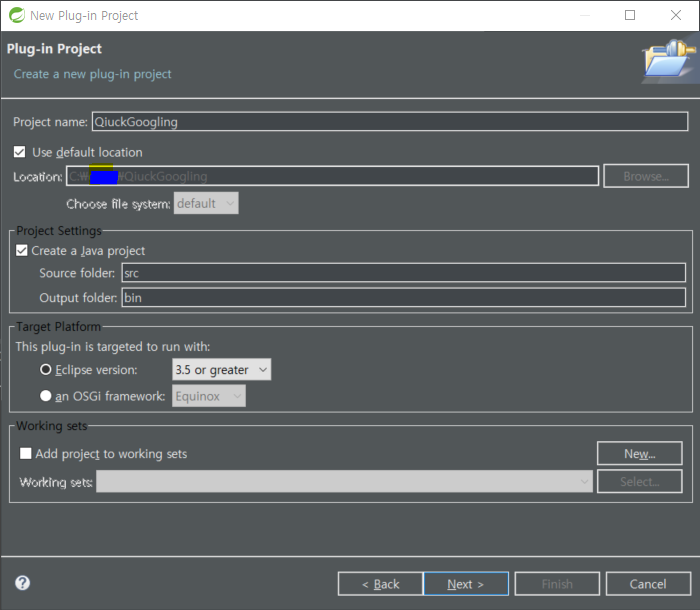Image resolution: width=700 pixels, height=610 pixels.
Task: Select an OSGi framework radio button
Action: point(46,396)
